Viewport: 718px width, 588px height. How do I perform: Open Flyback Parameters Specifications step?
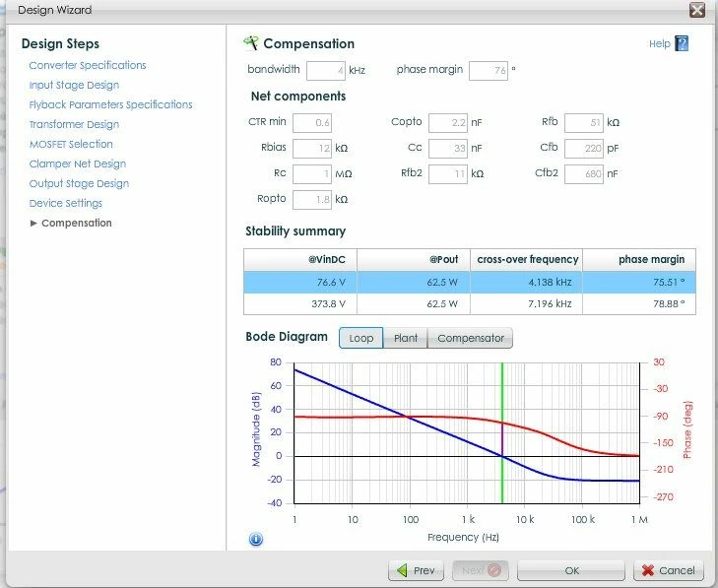[x=111, y=104]
